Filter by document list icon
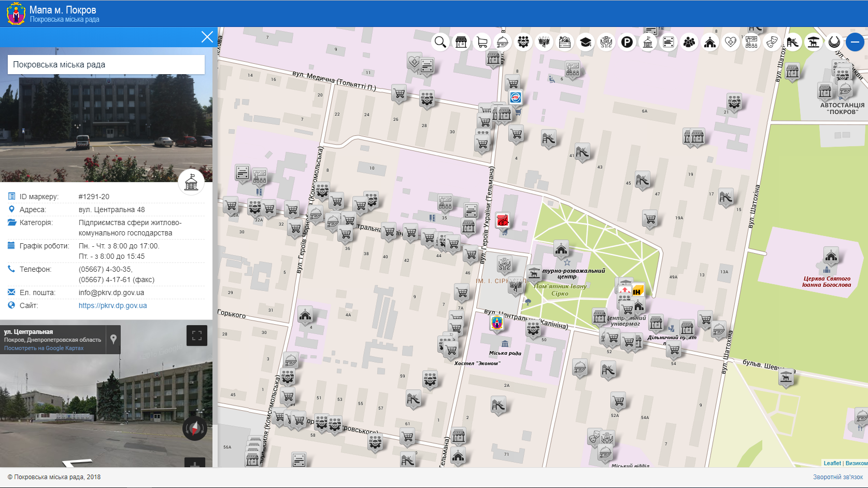This screenshot has height=488, width=868. [x=668, y=42]
